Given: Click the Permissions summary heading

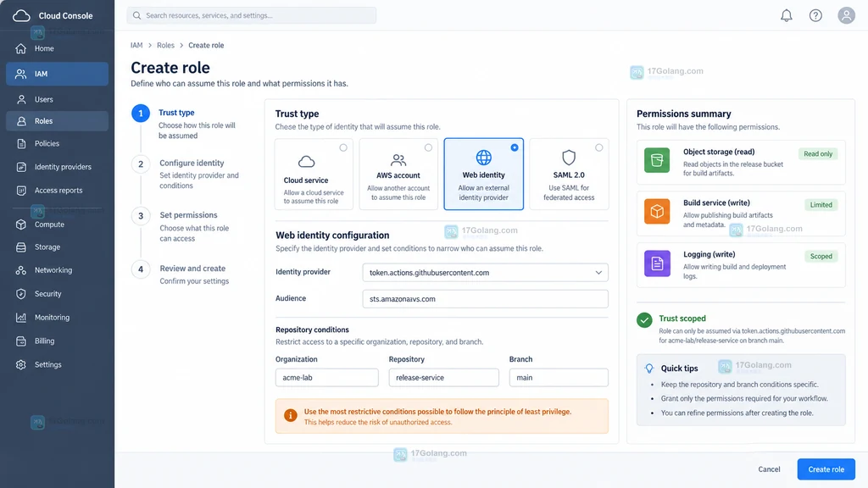Looking at the screenshot, I should (x=684, y=114).
